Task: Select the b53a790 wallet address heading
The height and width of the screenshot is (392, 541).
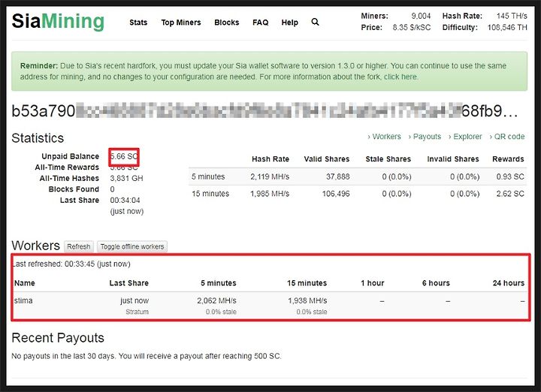Action: 264,111
